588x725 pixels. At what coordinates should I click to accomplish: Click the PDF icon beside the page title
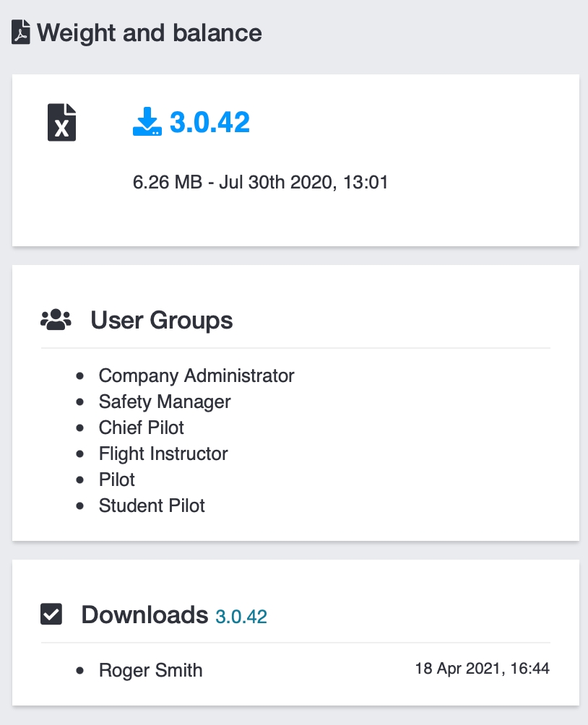point(21,33)
